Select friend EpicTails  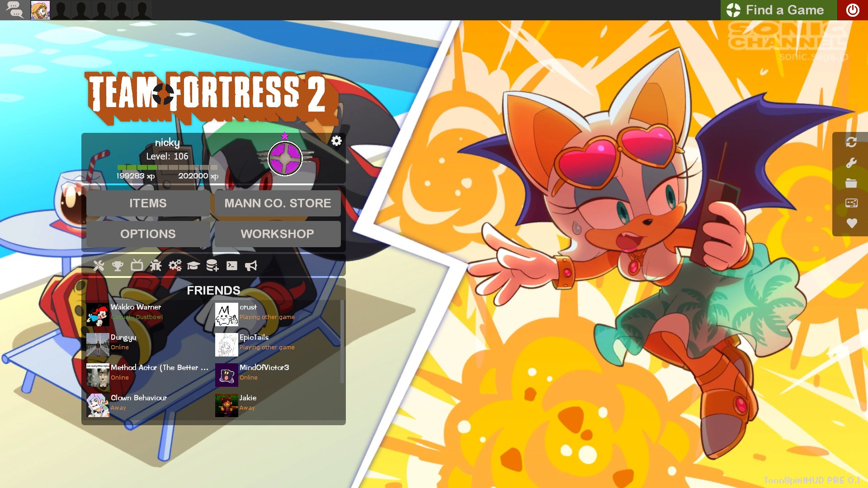(x=277, y=344)
